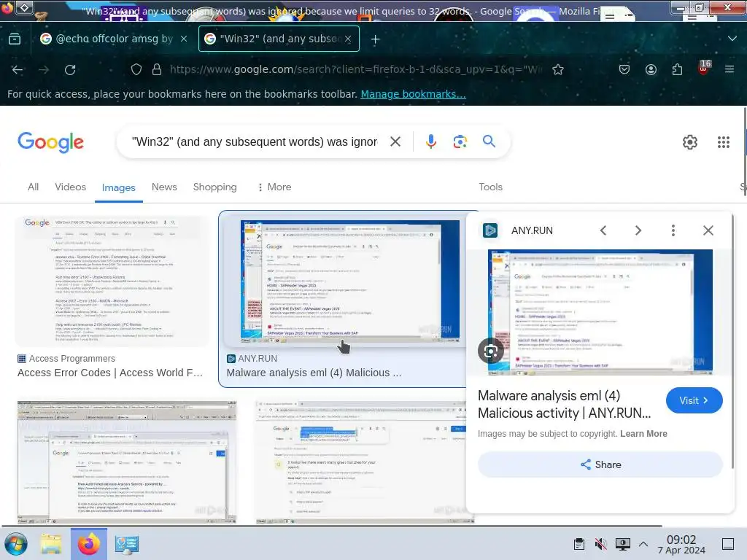Image resolution: width=747 pixels, height=560 pixels.
Task: Click the horizontal page scrollbar
Action: pos(331,526)
